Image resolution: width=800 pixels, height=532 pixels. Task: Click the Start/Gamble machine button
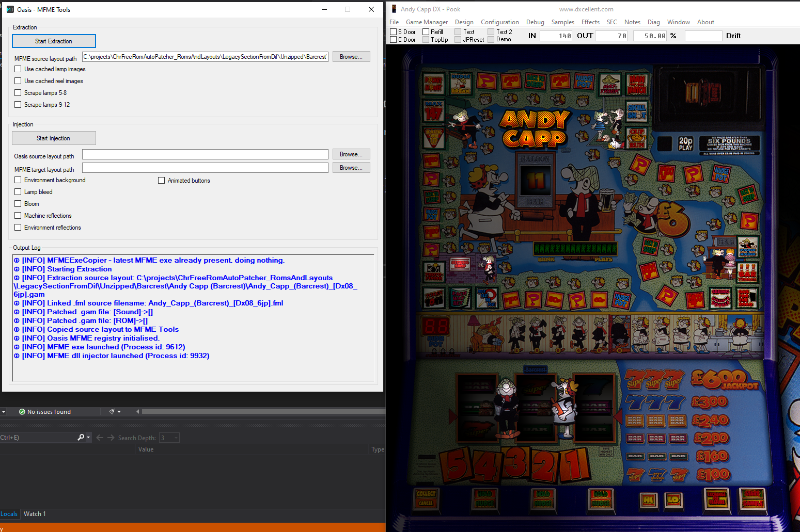[753, 498]
